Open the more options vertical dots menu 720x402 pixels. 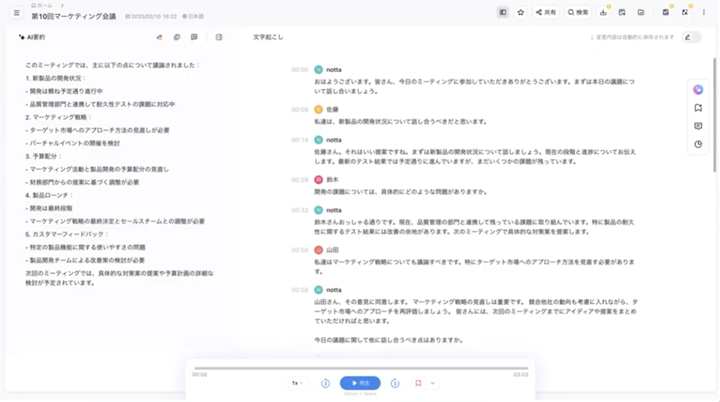tap(703, 12)
